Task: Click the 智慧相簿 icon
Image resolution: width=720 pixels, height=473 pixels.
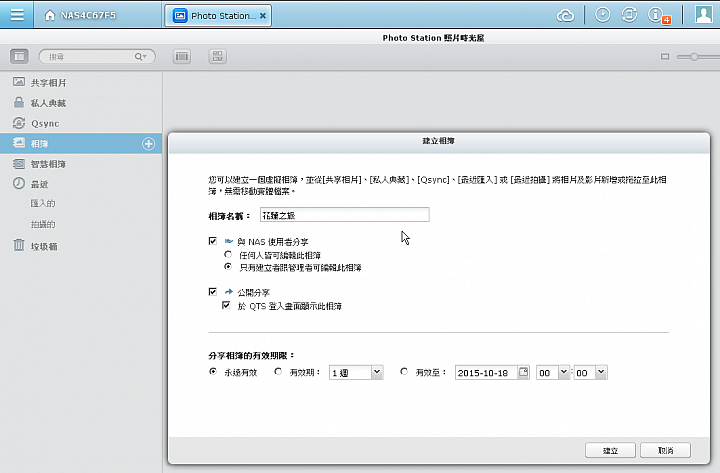Action: 19,163
